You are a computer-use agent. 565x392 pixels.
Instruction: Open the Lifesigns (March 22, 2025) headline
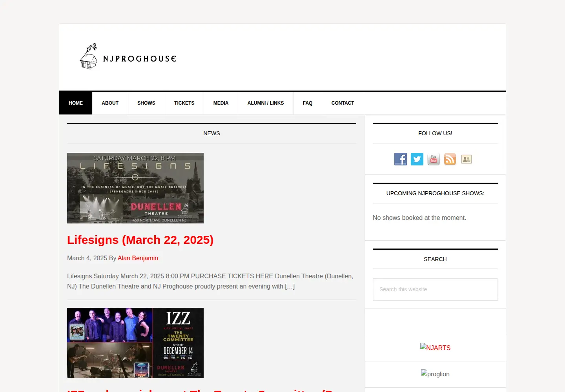click(140, 240)
